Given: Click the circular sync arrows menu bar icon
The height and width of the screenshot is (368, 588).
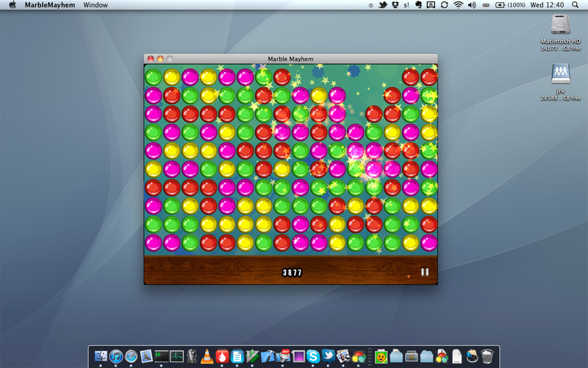Looking at the screenshot, I should pyautogui.click(x=445, y=5).
